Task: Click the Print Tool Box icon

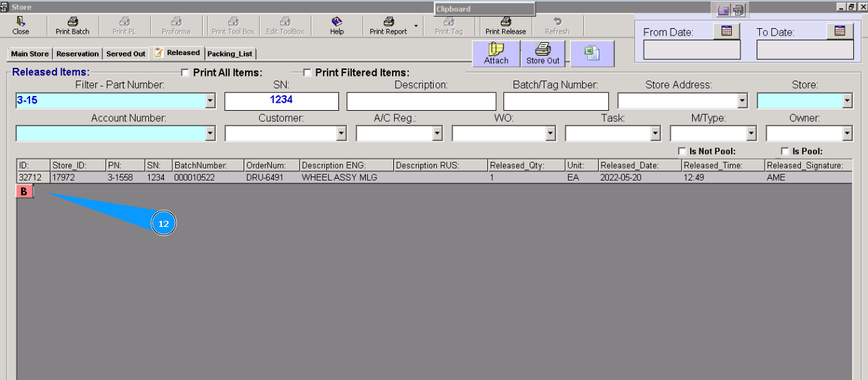Action: click(x=233, y=26)
